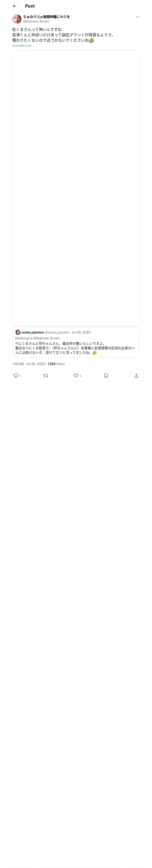Image resolution: width=152 pixels, height=868 pixels.
Task: Open the @Kojirase_Tenshi handle under the author name
Action: pos(36,22)
